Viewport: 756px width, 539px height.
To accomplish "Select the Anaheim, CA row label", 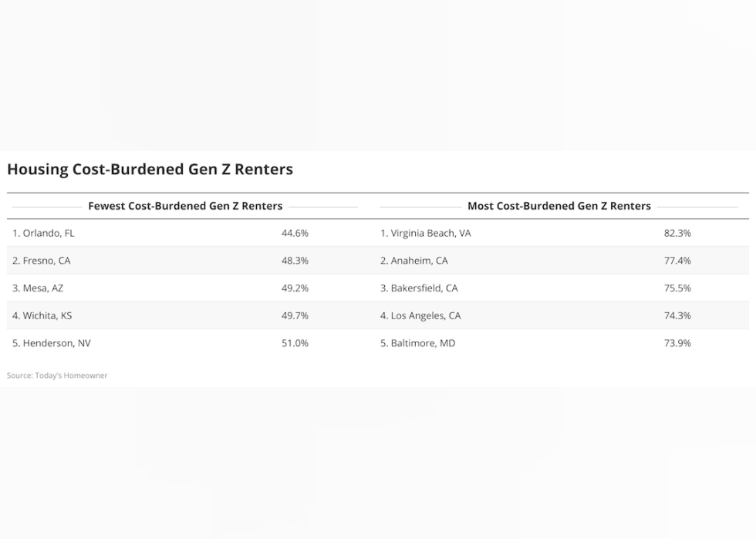I will (x=413, y=261).
